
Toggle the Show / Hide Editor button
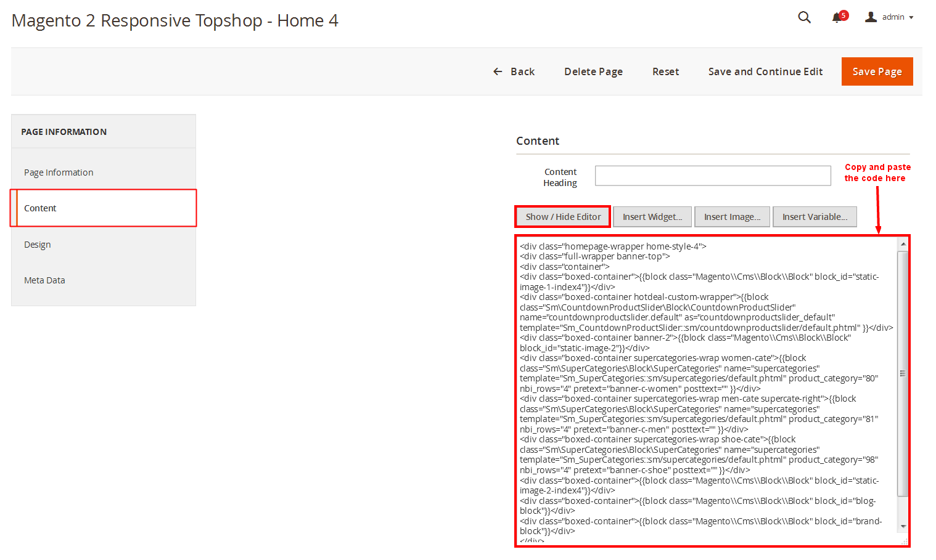(563, 217)
